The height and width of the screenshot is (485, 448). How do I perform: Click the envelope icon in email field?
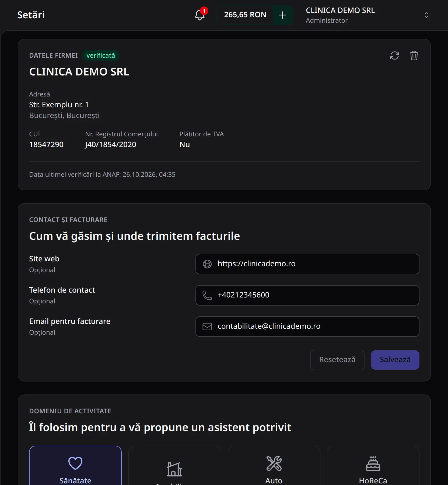(x=207, y=327)
